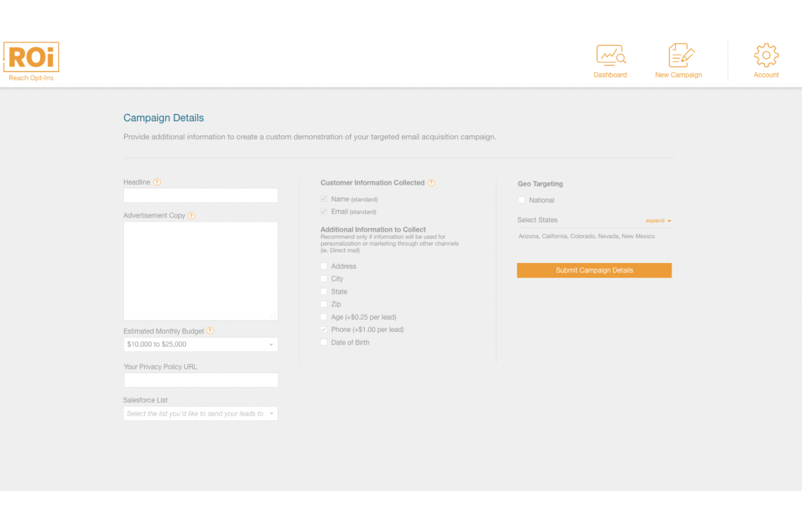The width and height of the screenshot is (802, 532).
Task: Go to the Account menu label
Action: tap(766, 75)
